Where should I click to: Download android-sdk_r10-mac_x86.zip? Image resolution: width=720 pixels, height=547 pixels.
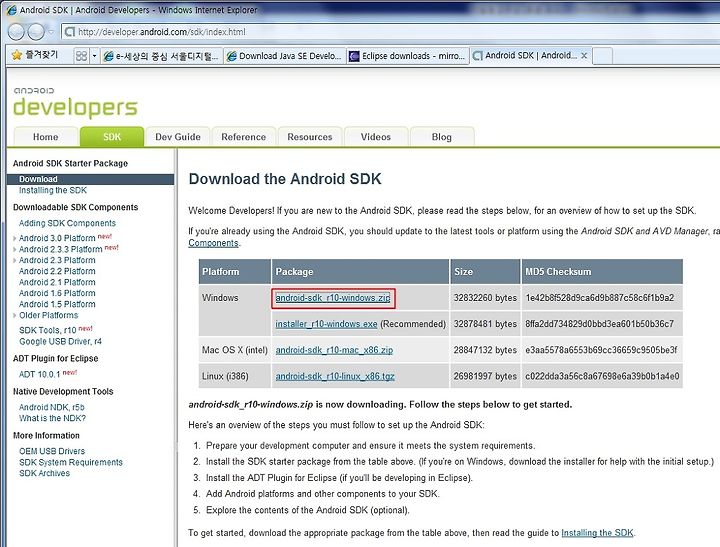click(334, 350)
